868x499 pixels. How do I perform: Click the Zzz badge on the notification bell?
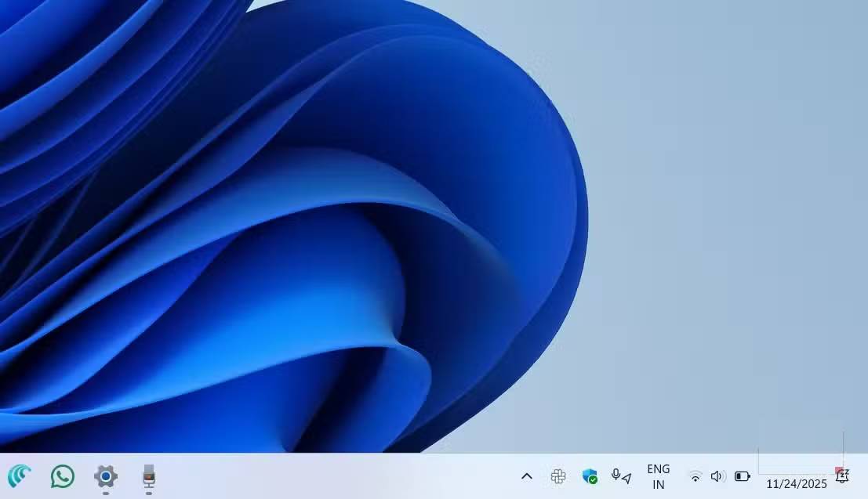847,470
